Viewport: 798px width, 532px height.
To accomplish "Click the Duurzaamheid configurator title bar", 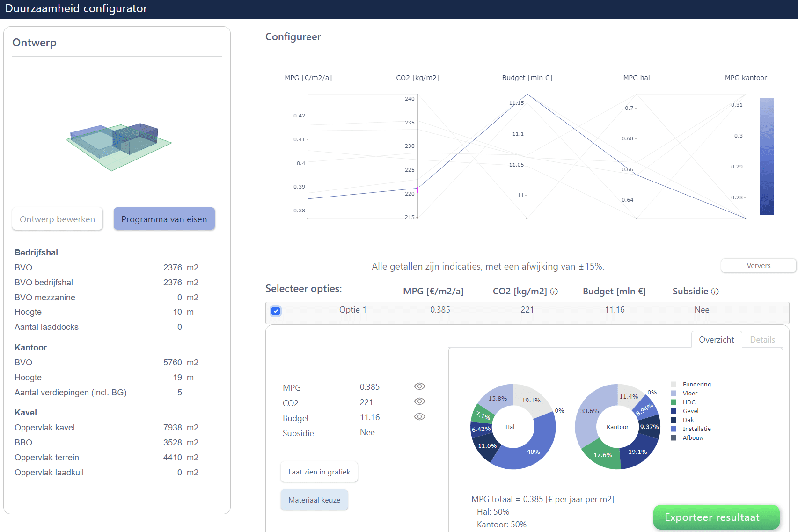I will pos(76,8).
